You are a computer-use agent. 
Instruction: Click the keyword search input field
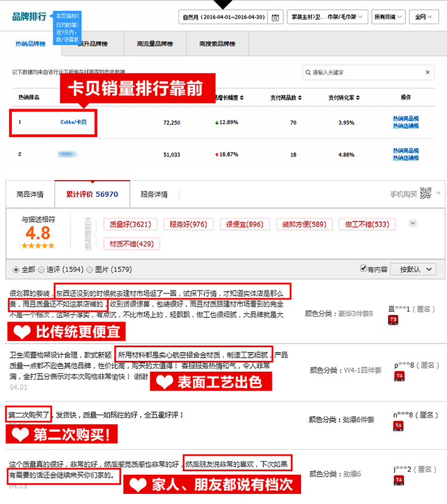point(368,72)
